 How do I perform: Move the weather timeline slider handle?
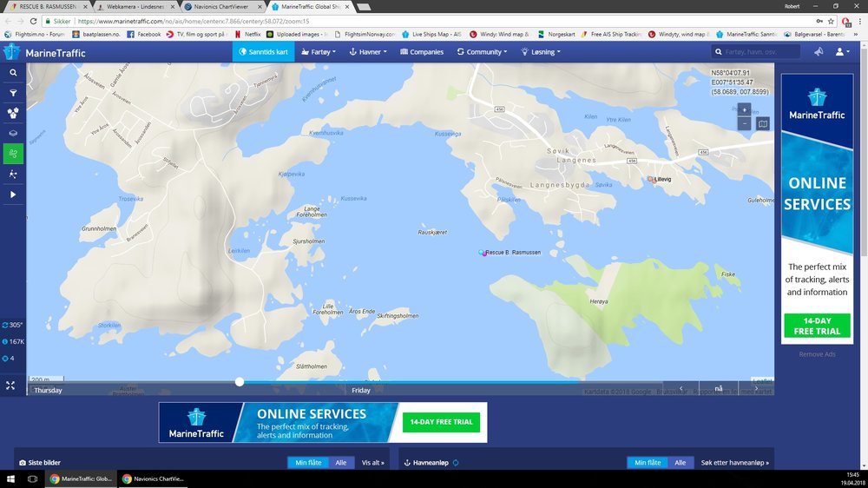coord(240,382)
